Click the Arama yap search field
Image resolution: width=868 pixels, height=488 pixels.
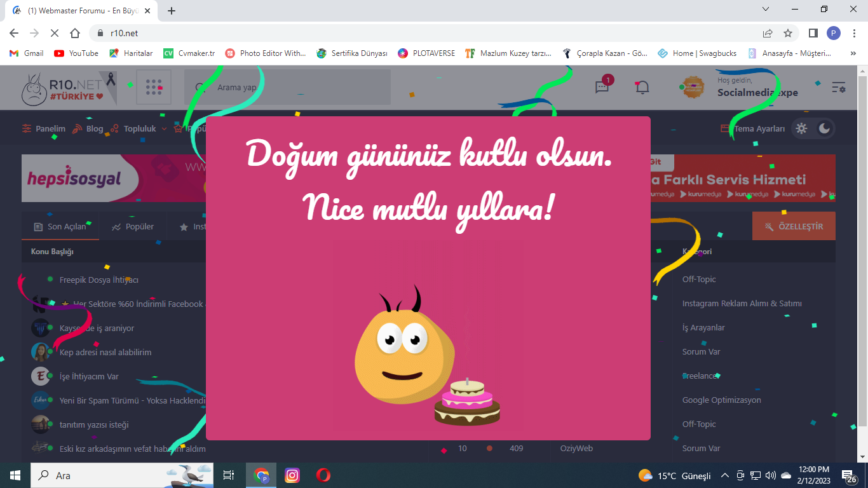point(287,87)
